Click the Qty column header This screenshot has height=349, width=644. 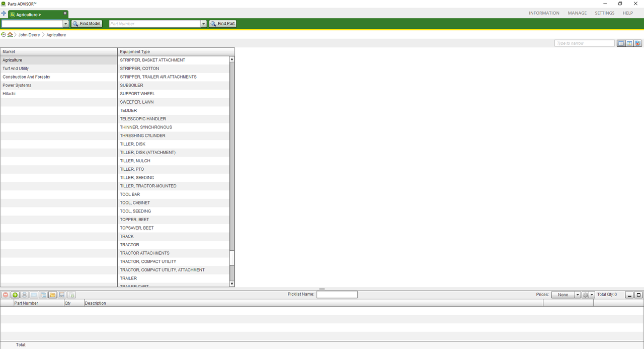(73, 303)
